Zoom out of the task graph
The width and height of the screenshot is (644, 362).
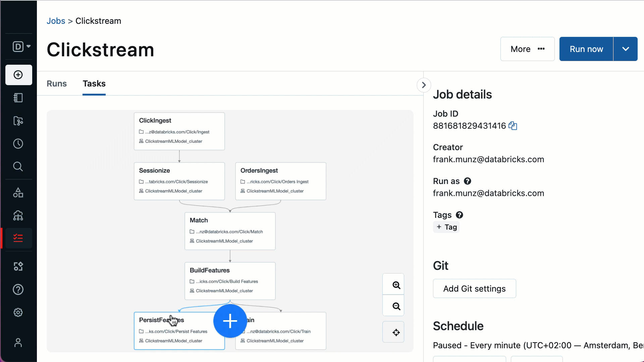pyautogui.click(x=396, y=306)
